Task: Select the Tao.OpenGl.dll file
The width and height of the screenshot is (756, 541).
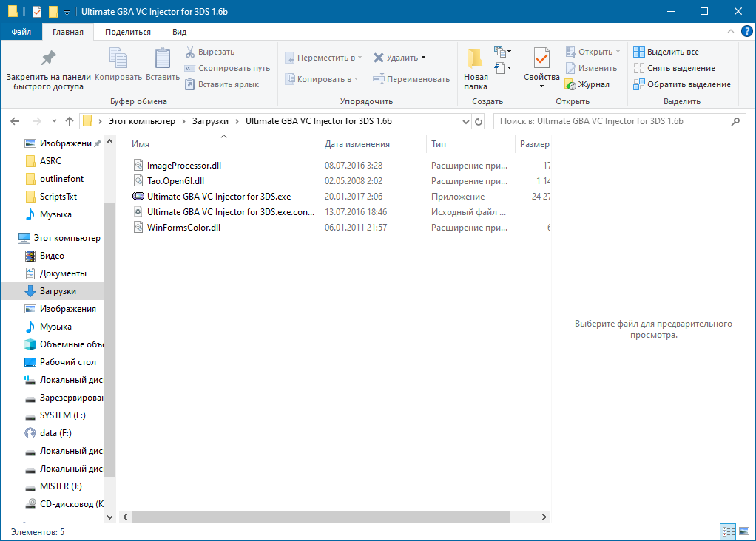Action: [175, 180]
